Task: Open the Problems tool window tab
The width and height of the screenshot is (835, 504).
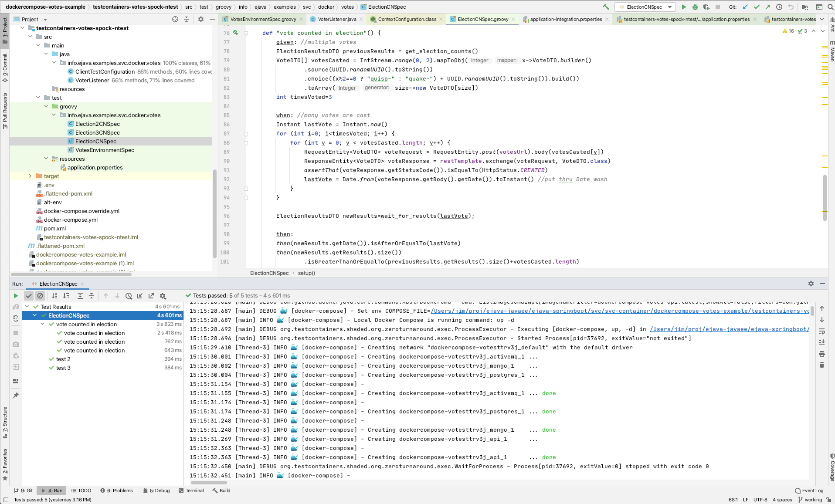Action: pos(116,490)
